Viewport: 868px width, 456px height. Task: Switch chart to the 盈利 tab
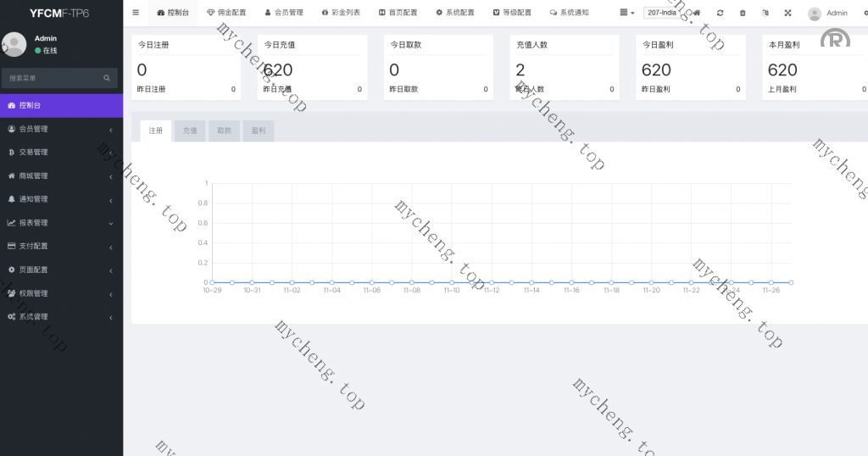pyautogui.click(x=259, y=131)
